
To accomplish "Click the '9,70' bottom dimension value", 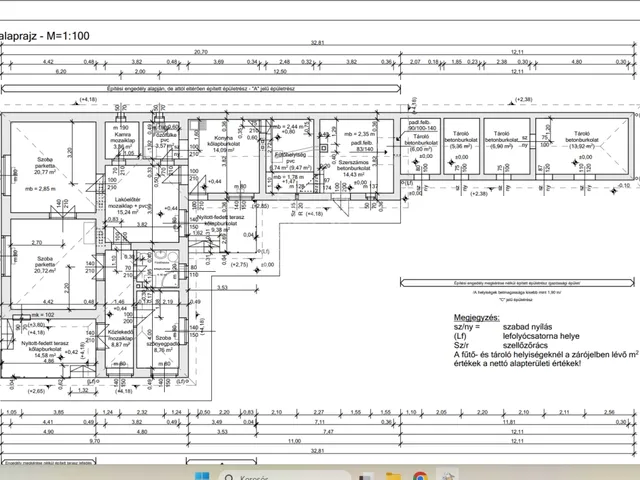I will (x=94, y=441).
